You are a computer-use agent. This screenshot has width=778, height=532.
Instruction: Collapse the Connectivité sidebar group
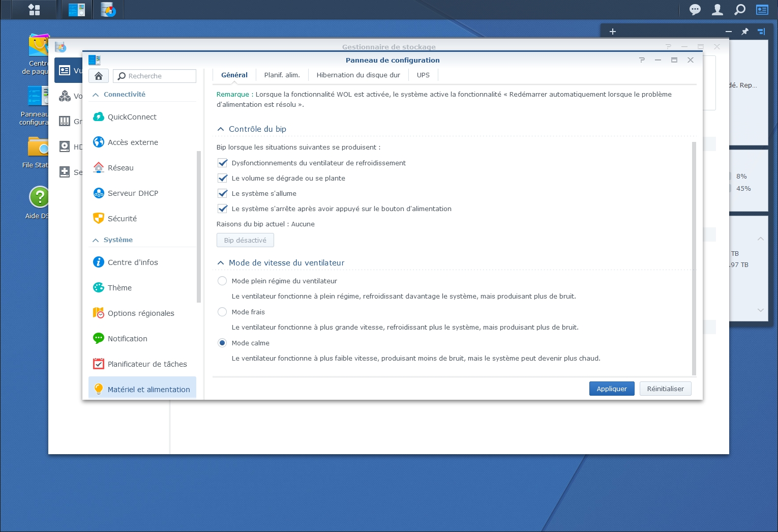[96, 95]
